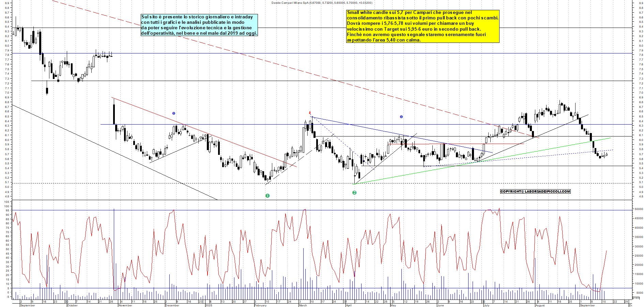
Task: Click the 50000 label on the volume scale
Action: click(x=639, y=209)
